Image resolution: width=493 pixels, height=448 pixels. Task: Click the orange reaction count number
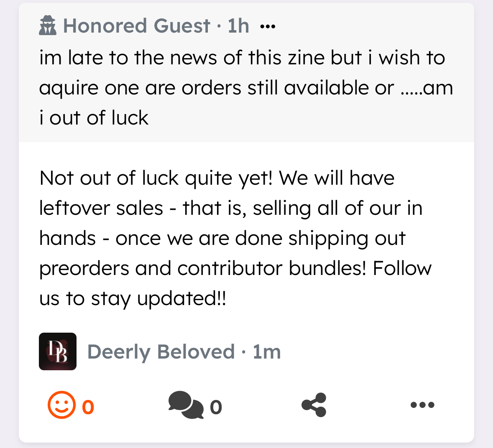[88, 407]
